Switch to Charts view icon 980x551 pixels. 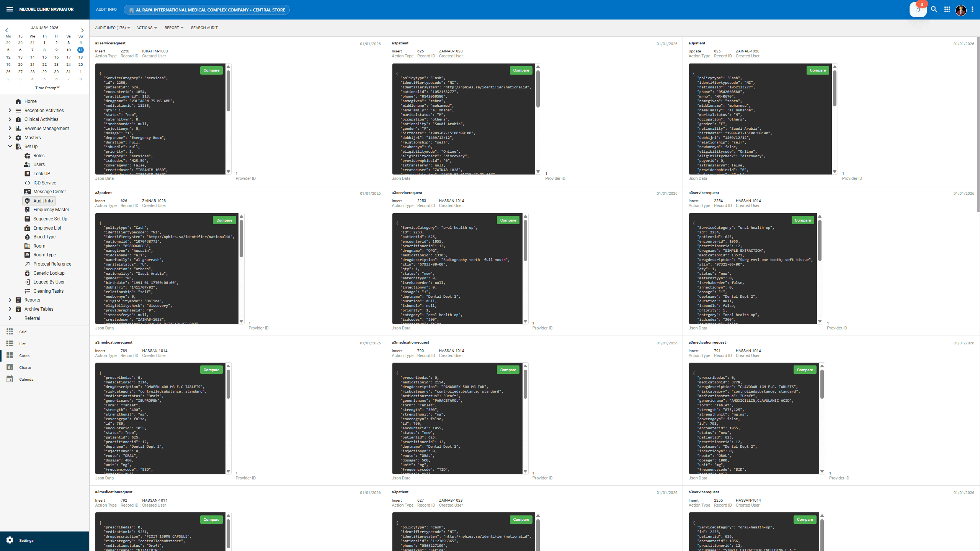[10, 367]
